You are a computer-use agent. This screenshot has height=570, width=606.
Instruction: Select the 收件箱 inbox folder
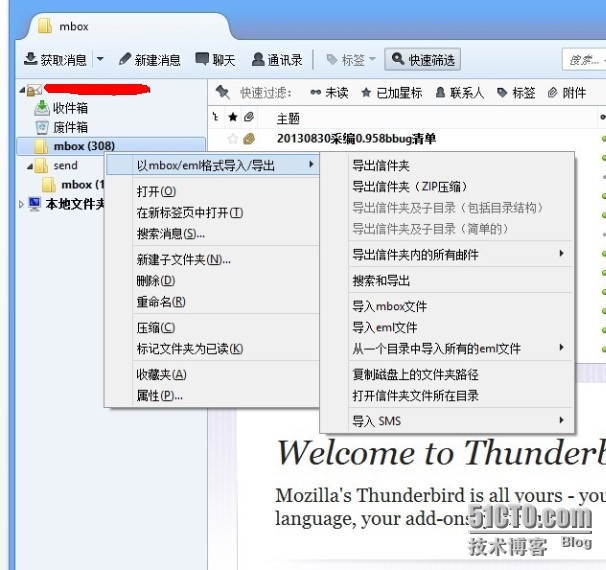(70, 108)
